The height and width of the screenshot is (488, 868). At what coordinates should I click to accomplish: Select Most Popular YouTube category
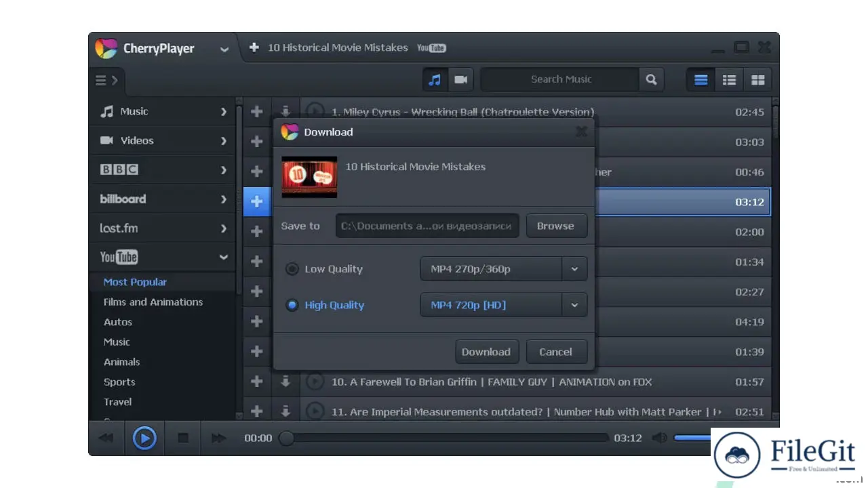tap(135, 282)
